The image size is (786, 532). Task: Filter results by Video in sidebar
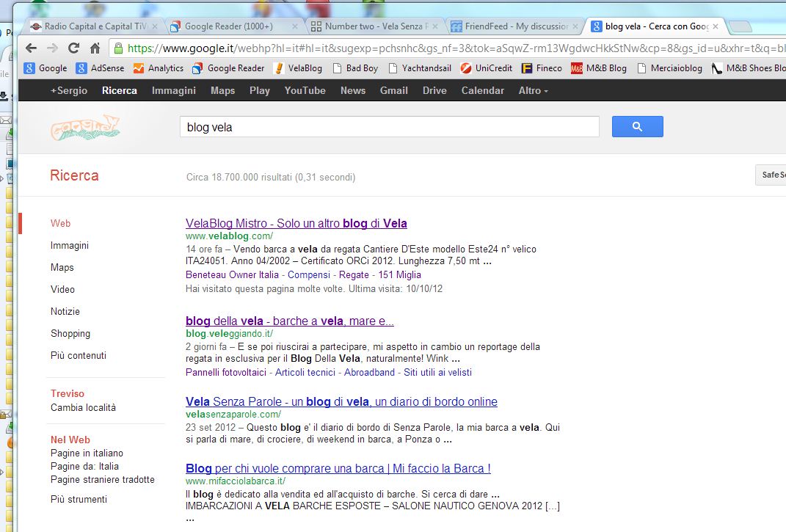(x=62, y=290)
